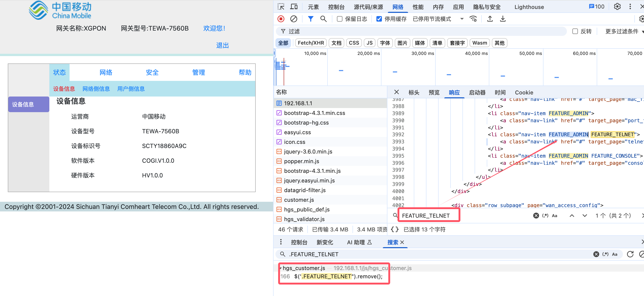Click the import HAR upload icon
644x296 pixels.
(x=490, y=19)
